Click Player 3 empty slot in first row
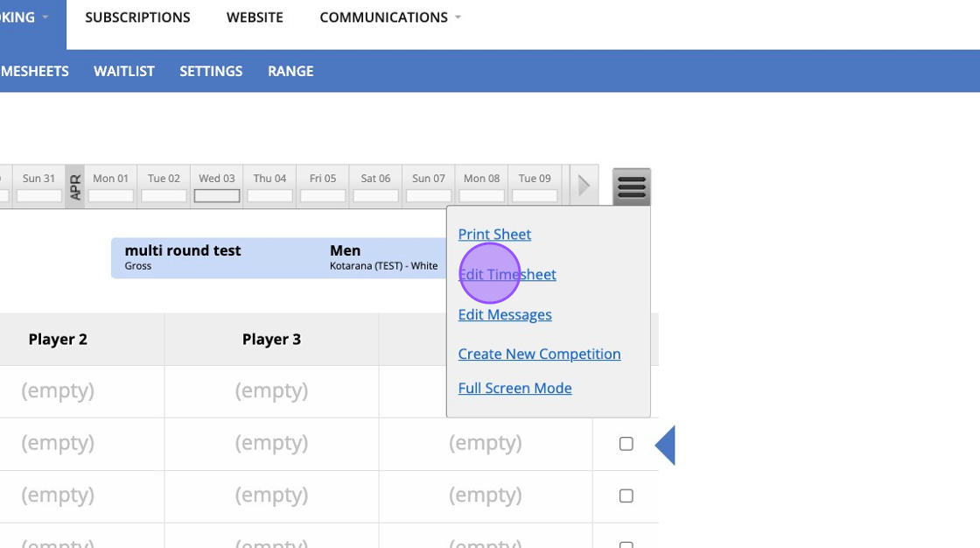980x548 pixels. click(x=271, y=391)
